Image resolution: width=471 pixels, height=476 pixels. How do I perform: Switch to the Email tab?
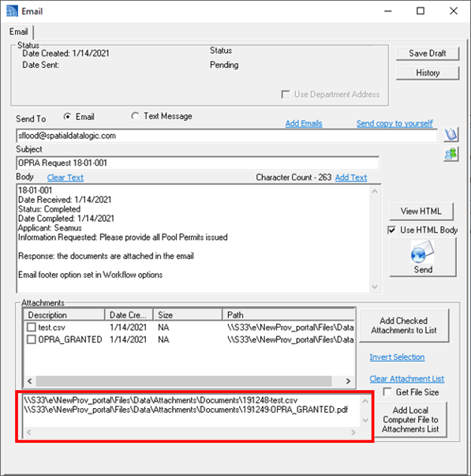point(19,32)
